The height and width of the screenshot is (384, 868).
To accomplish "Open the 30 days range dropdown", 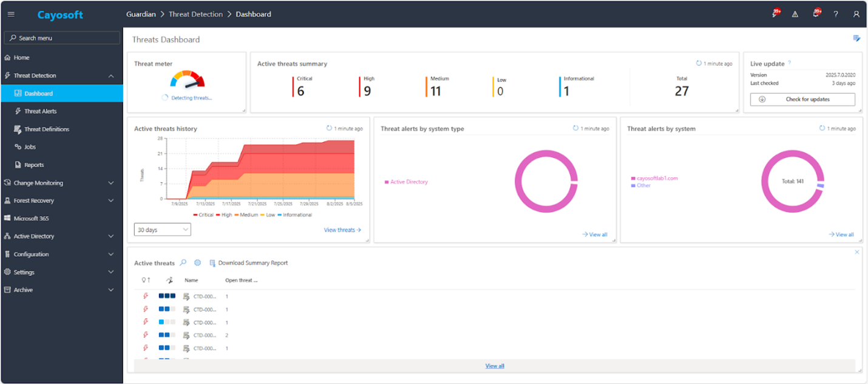I will (162, 230).
